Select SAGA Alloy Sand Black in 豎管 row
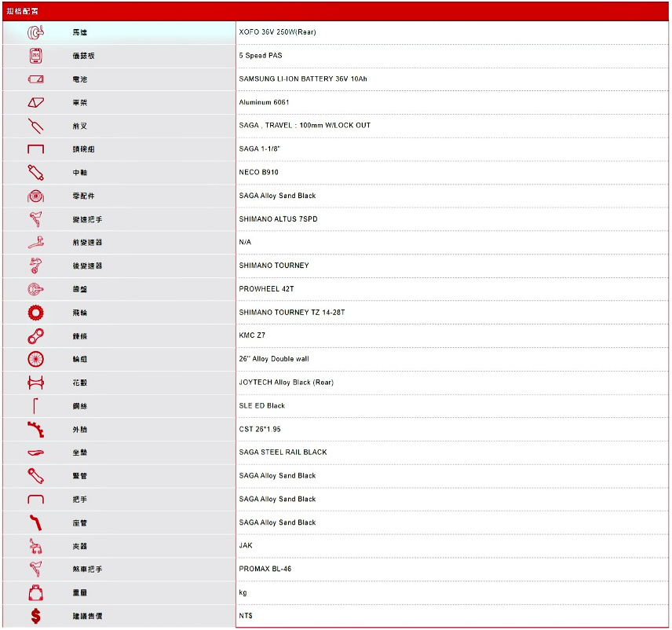Screen dimensions: 672x630 click(x=277, y=475)
